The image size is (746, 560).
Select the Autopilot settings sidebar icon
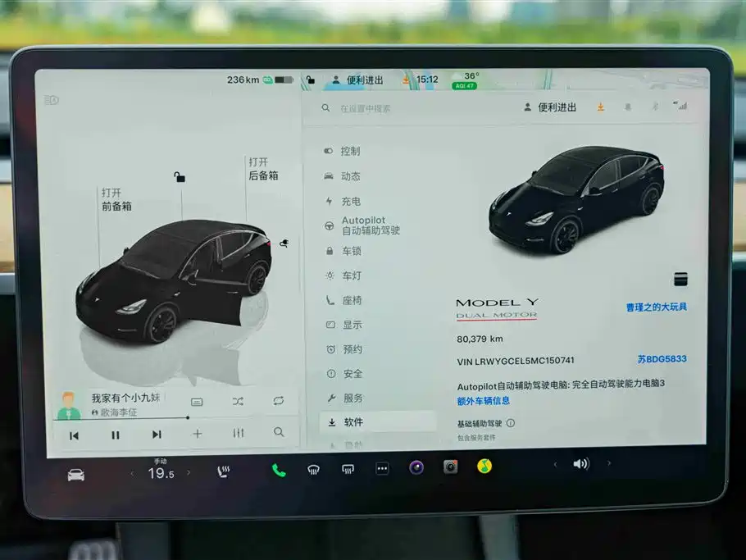point(328,225)
